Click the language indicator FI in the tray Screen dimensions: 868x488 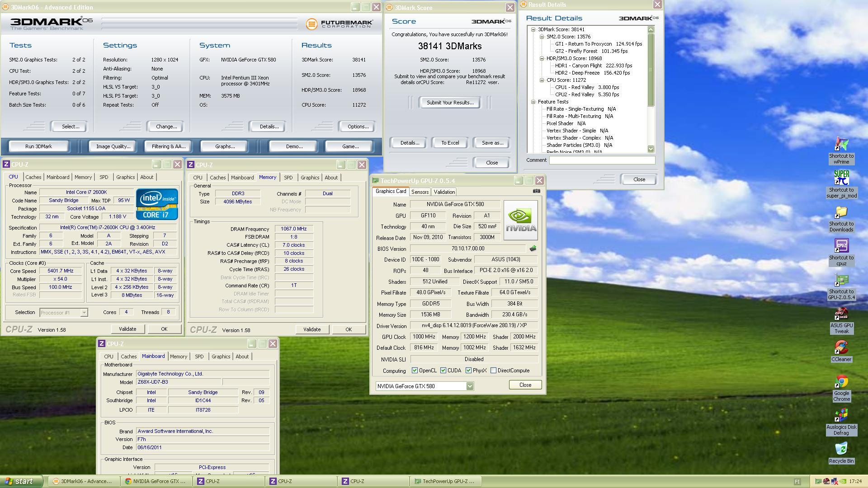pyautogui.click(x=797, y=481)
